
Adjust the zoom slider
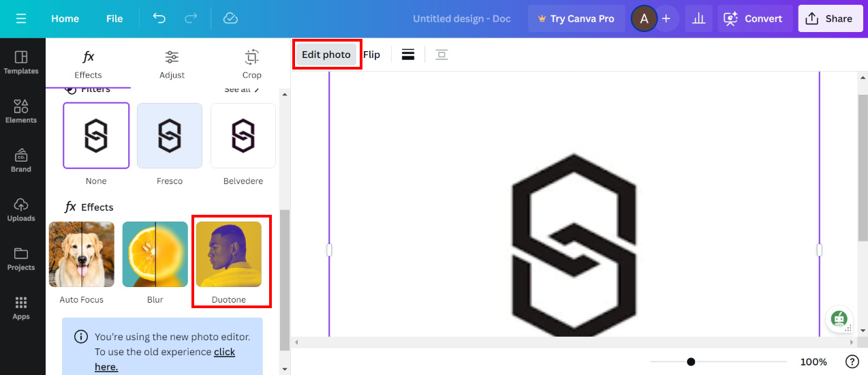pos(691,361)
